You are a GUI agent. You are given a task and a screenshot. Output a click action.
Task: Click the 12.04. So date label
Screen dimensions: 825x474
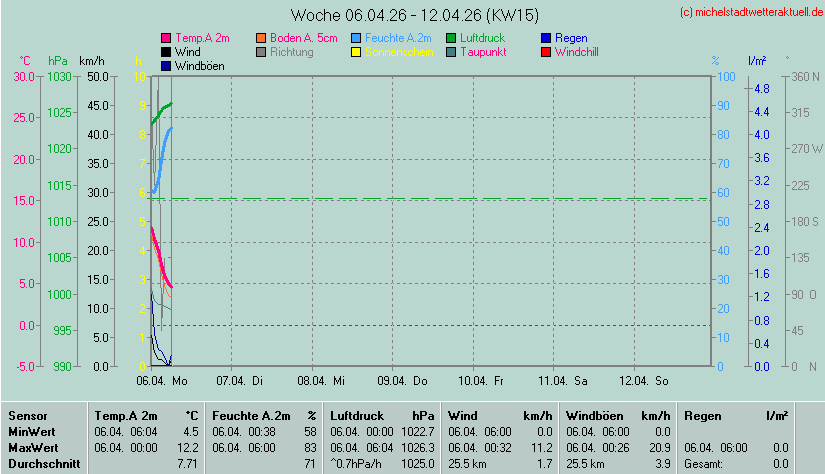click(643, 381)
